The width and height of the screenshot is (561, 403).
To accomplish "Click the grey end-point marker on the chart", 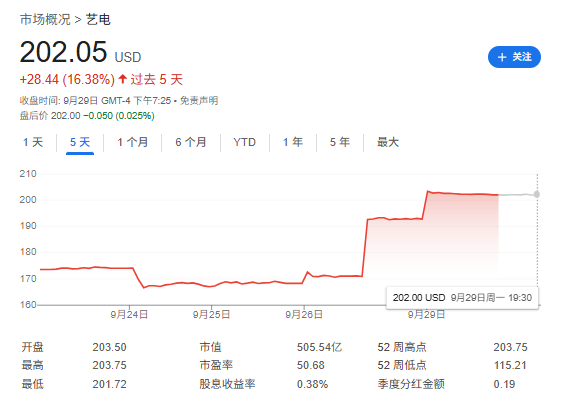I will (537, 194).
